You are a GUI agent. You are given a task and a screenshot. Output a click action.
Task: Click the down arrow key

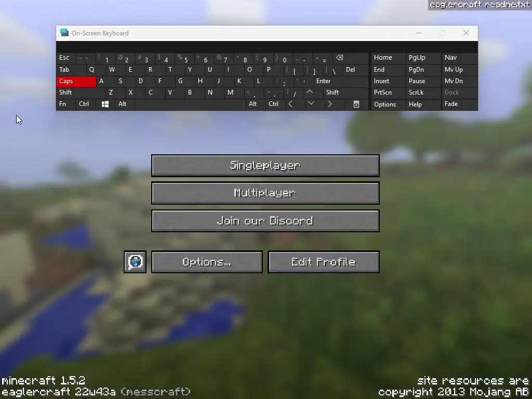[311, 103]
